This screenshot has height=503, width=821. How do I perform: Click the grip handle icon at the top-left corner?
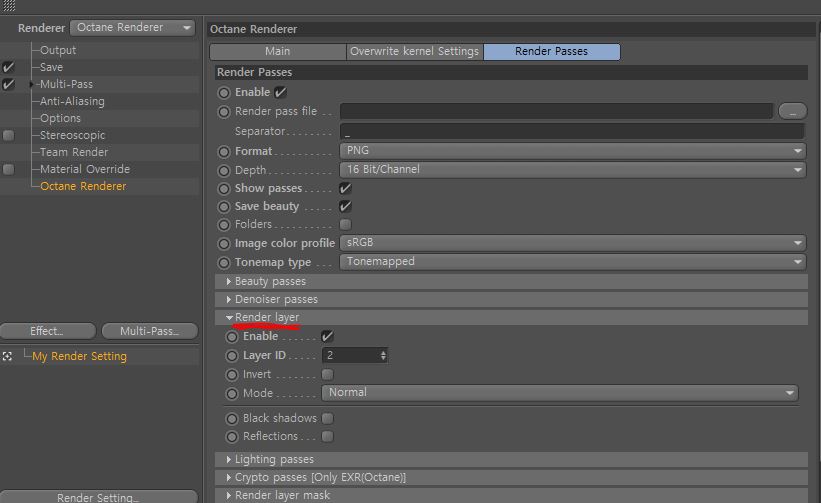8,6
